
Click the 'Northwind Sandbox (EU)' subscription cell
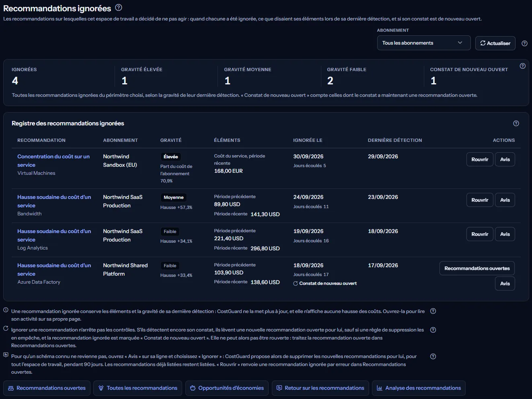(120, 161)
